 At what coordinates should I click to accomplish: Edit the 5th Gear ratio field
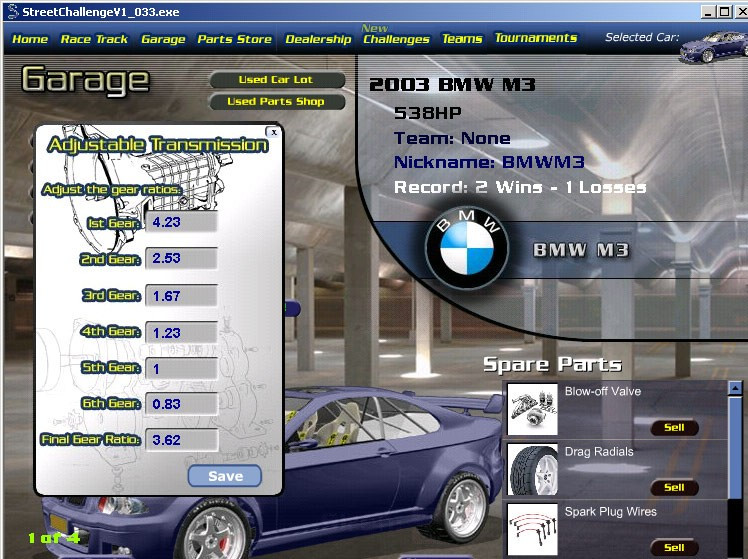[x=181, y=369]
